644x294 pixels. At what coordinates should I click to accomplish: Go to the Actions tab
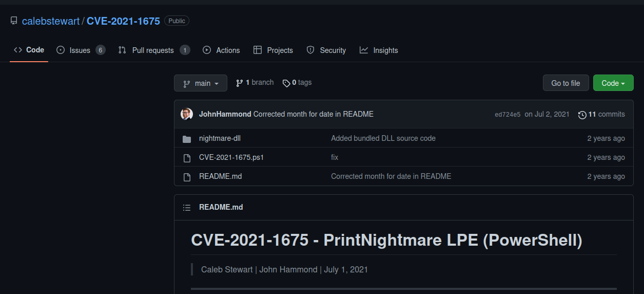pyautogui.click(x=221, y=50)
